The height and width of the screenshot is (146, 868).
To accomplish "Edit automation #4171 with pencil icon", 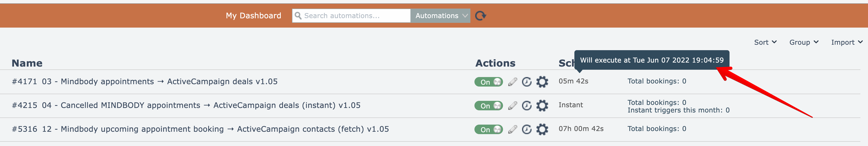I will pos(513,82).
